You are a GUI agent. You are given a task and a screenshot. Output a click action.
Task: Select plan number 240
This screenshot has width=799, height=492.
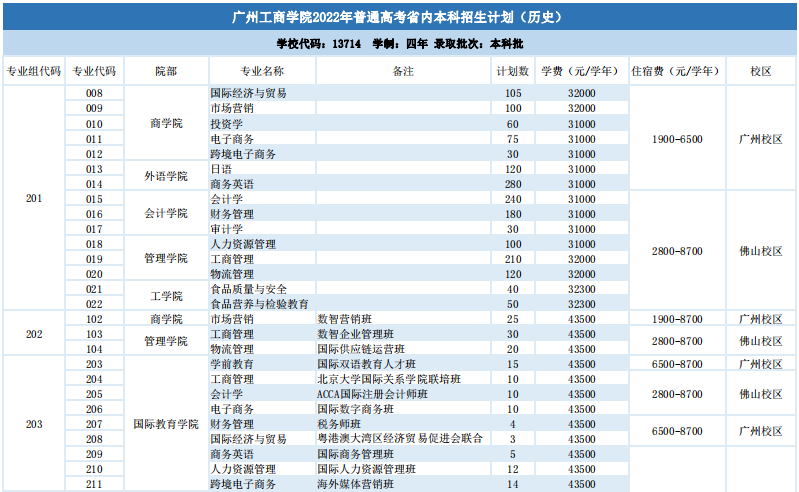[513, 199]
